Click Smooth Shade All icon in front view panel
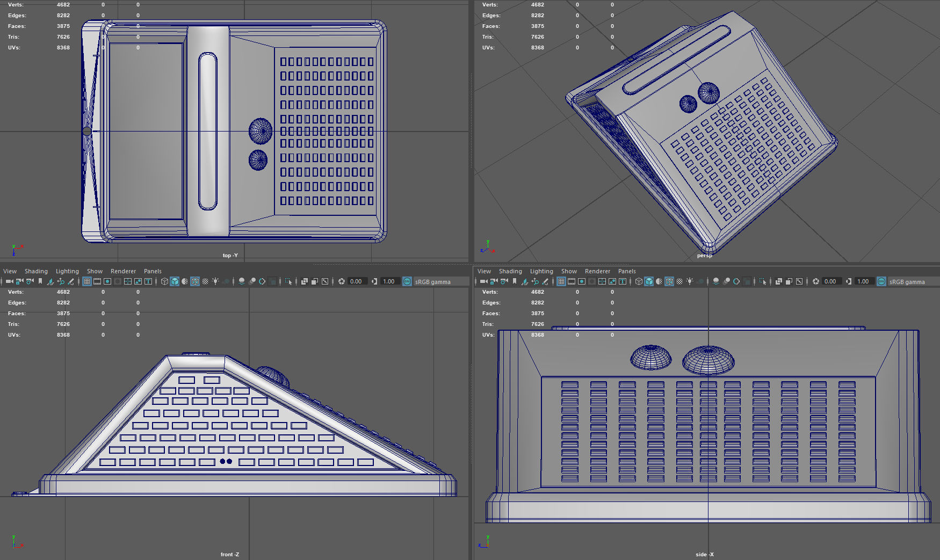This screenshot has height=560, width=940. [x=175, y=281]
